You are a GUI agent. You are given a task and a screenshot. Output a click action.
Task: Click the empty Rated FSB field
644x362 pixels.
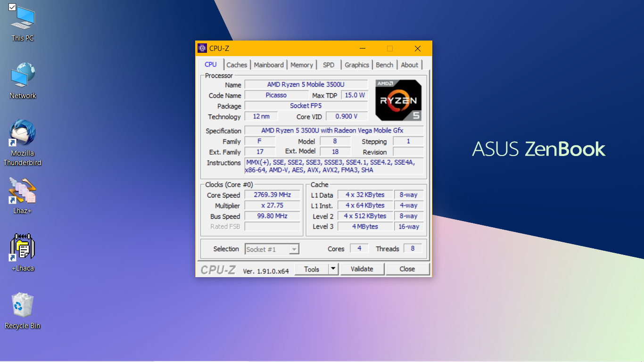click(272, 227)
